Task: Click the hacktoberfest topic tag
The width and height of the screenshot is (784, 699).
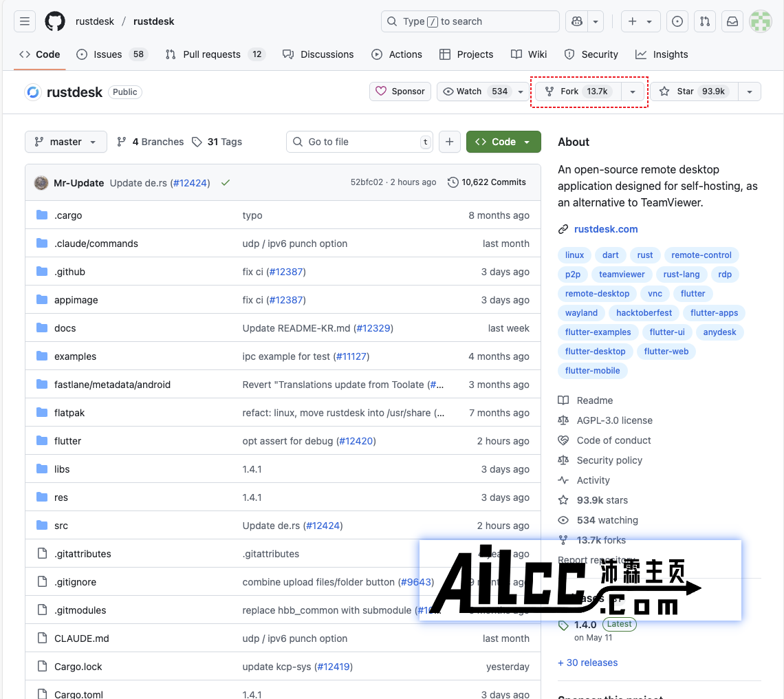Action: (x=644, y=313)
